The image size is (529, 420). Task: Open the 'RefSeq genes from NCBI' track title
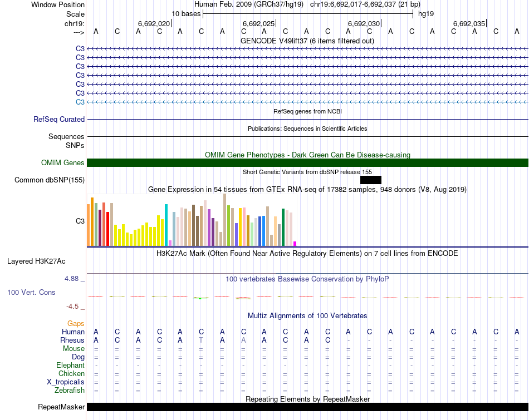click(307, 111)
